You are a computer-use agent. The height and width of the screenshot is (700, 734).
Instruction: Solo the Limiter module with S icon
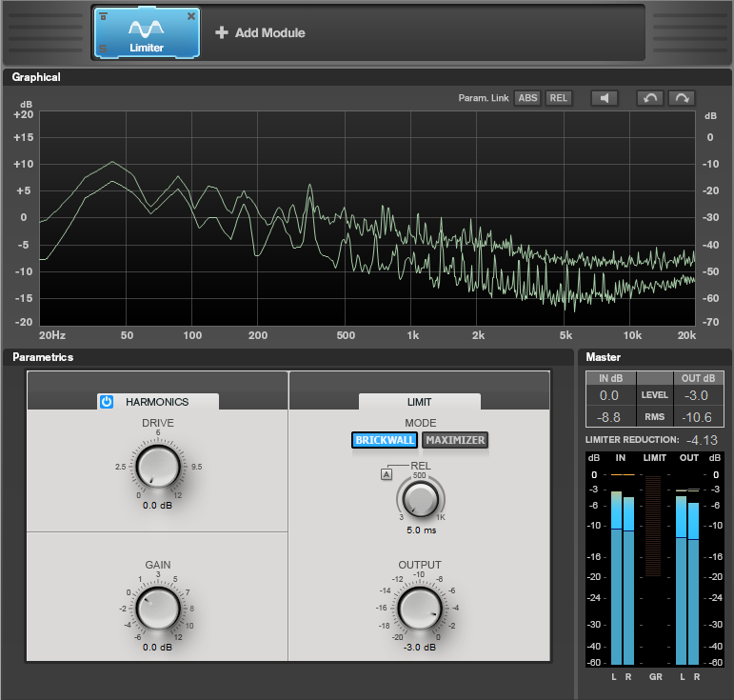(x=103, y=49)
